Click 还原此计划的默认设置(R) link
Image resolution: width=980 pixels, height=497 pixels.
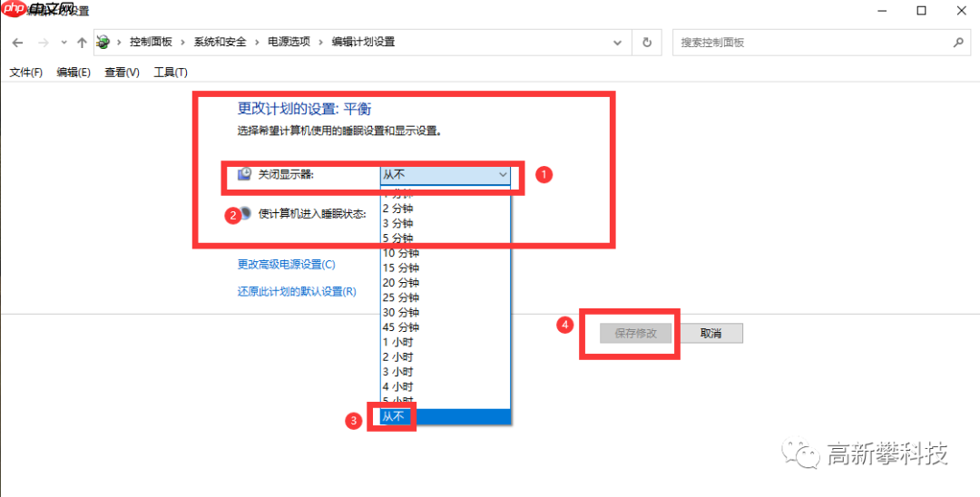(x=297, y=292)
